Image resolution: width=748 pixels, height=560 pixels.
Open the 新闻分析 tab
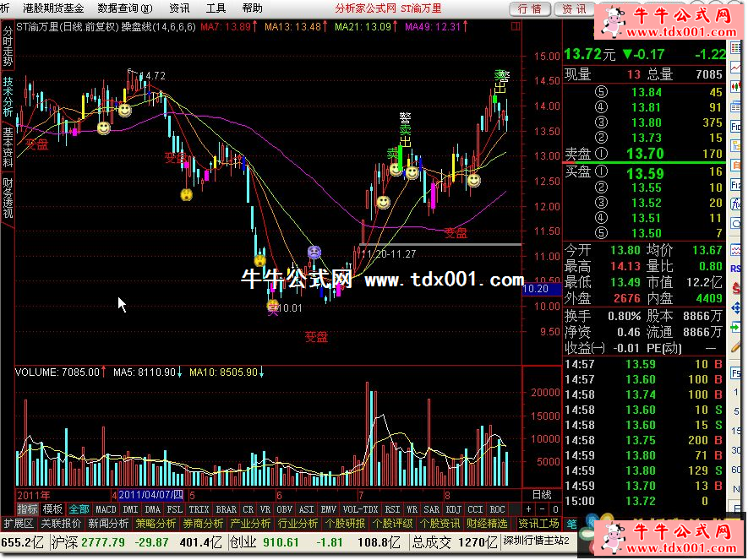click(108, 525)
